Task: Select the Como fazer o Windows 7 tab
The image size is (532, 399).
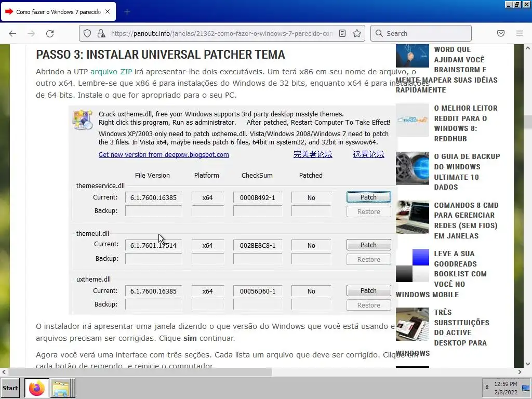Action: click(x=58, y=12)
